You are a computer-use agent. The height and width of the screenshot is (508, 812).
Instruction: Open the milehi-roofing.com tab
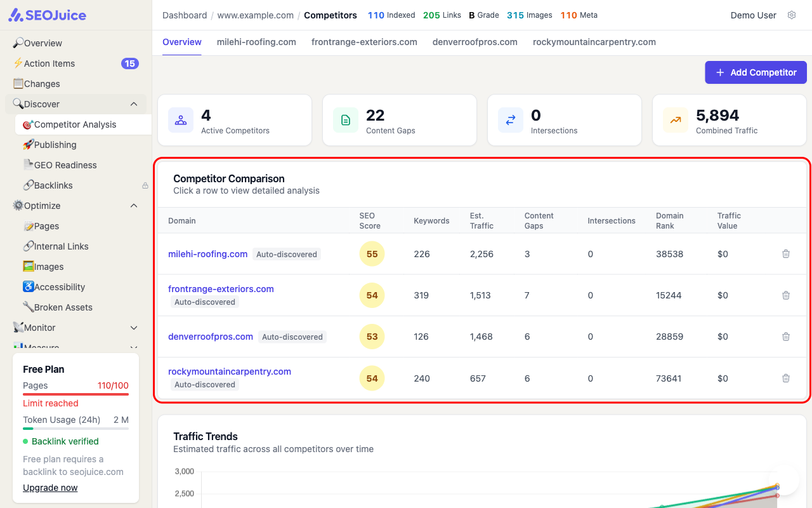tap(256, 42)
